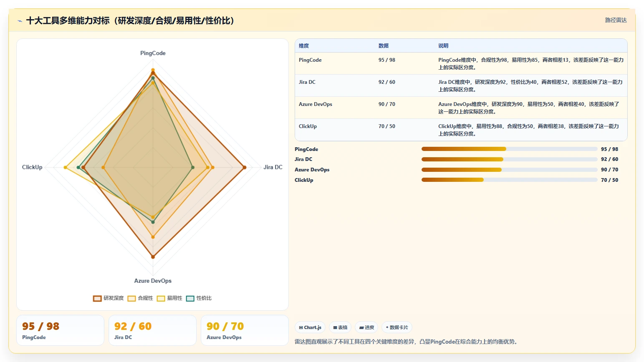This screenshot has height=362, width=644.
Task: Open the Azure DevOps 90 / 70 data card
Action: click(x=245, y=330)
